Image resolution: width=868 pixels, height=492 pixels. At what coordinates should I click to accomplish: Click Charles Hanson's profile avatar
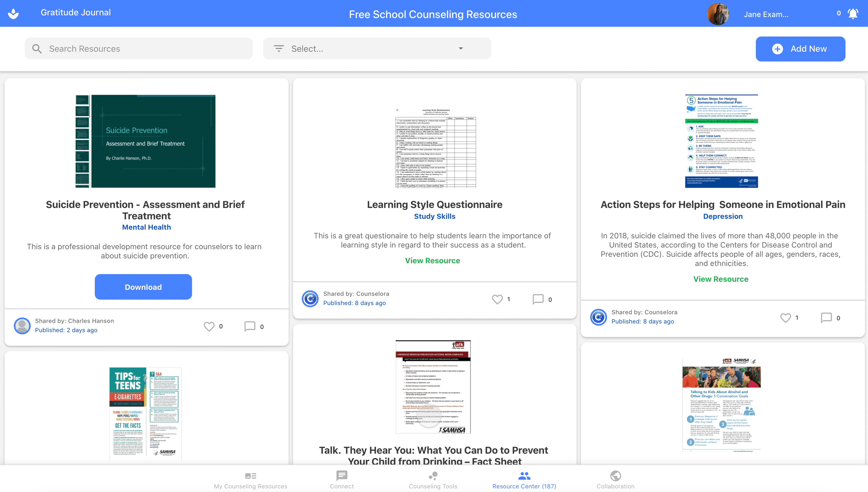click(22, 326)
